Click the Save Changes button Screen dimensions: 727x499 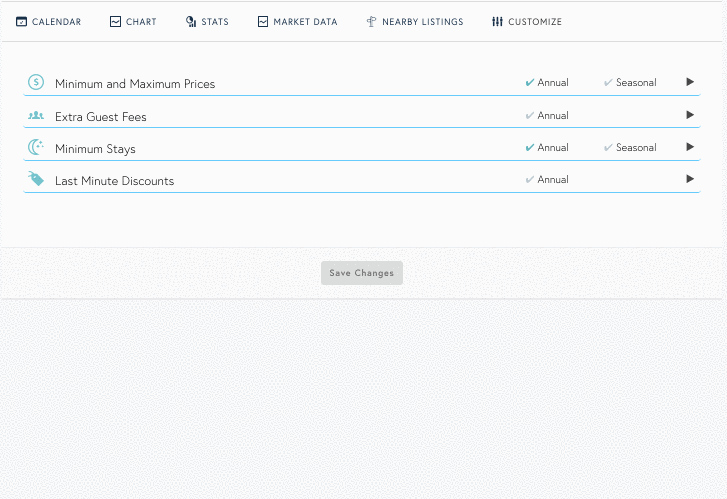tap(362, 273)
